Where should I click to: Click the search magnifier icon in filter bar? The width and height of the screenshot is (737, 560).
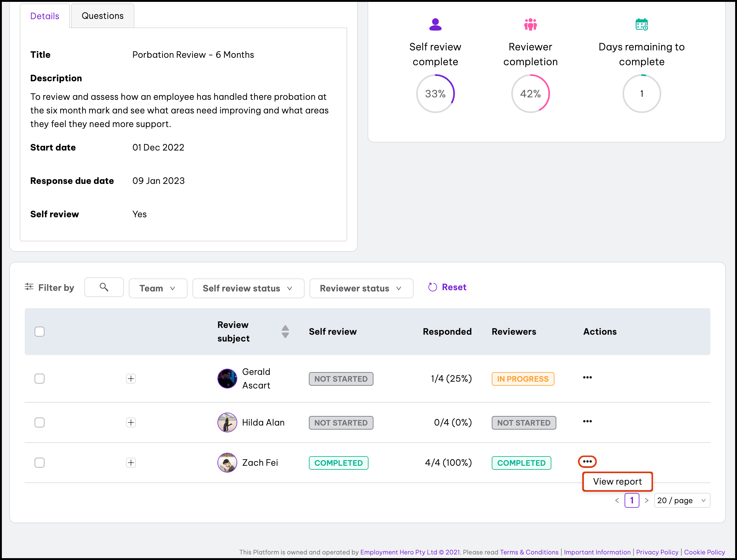pyautogui.click(x=104, y=287)
